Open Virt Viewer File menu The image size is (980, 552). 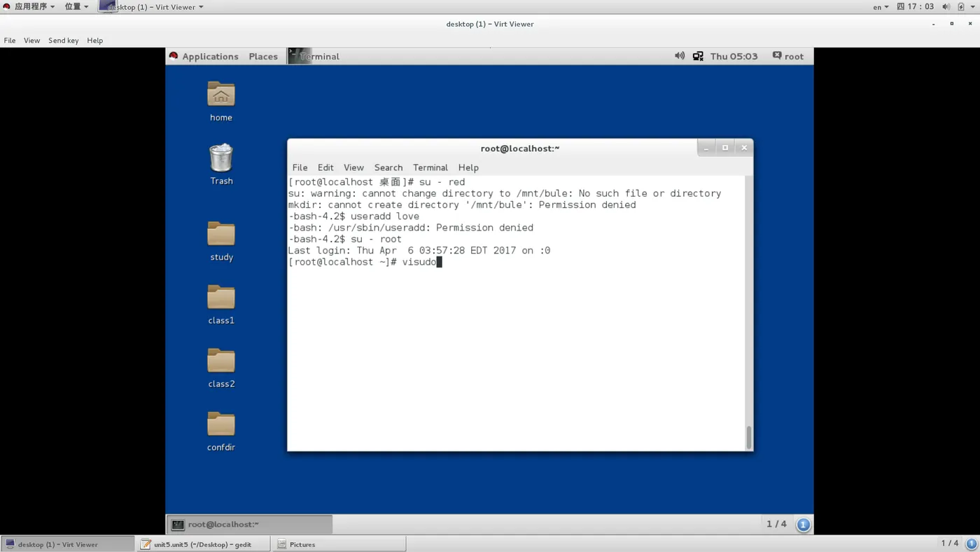tap(10, 41)
